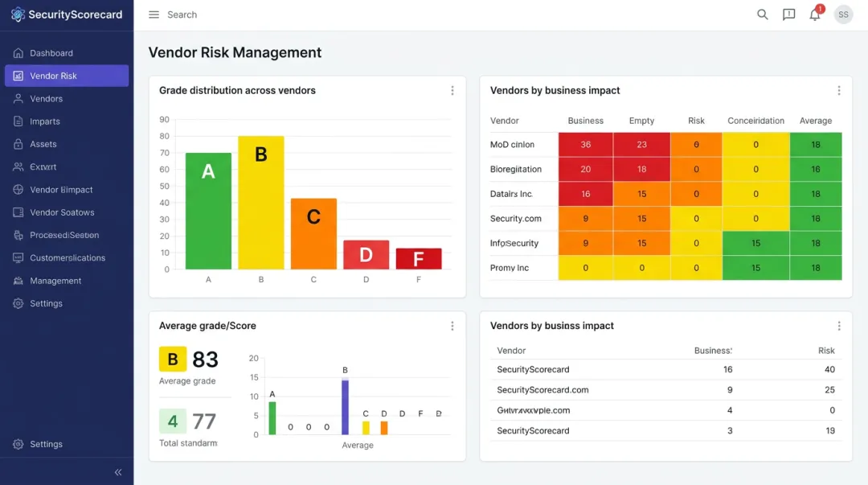Image resolution: width=868 pixels, height=485 pixels.
Task: Click the Vendor Soatows panel icon
Action: coord(18,212)
